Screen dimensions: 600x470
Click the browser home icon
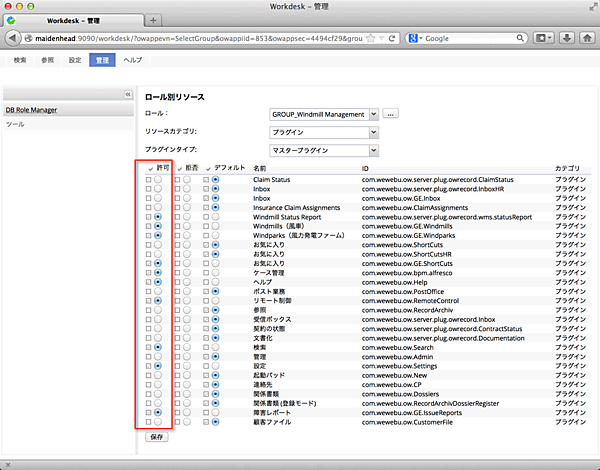pos(587,38)
